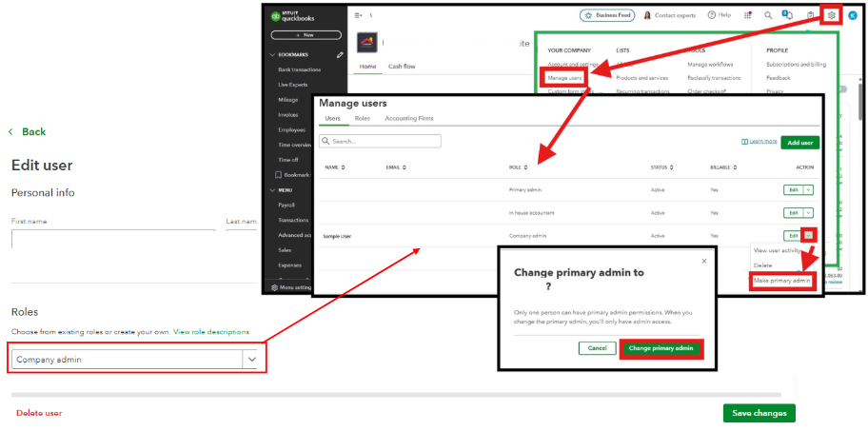The image size is (868, 431).
Task: Click the Help question mark icon
Action: tap(711, 15)
